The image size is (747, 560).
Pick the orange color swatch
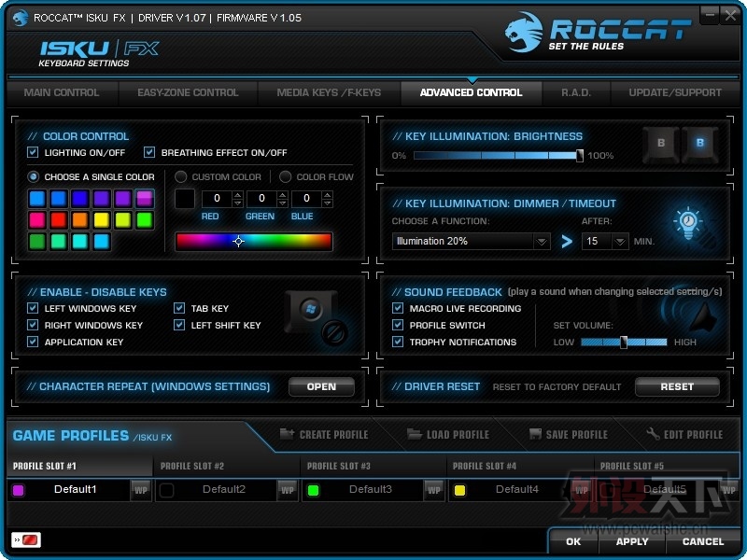pos(80,220)
